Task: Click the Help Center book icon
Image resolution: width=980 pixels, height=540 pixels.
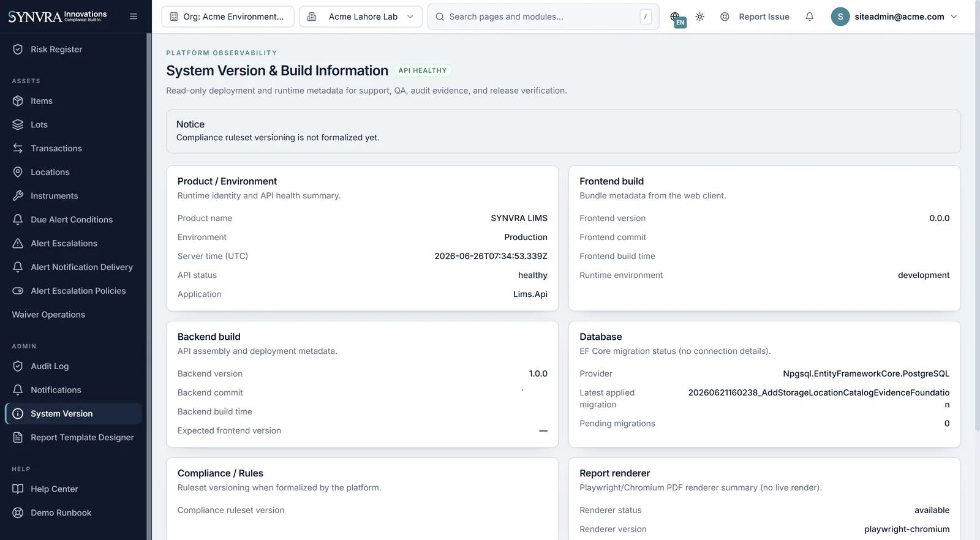Action: (x=18, y=489)
